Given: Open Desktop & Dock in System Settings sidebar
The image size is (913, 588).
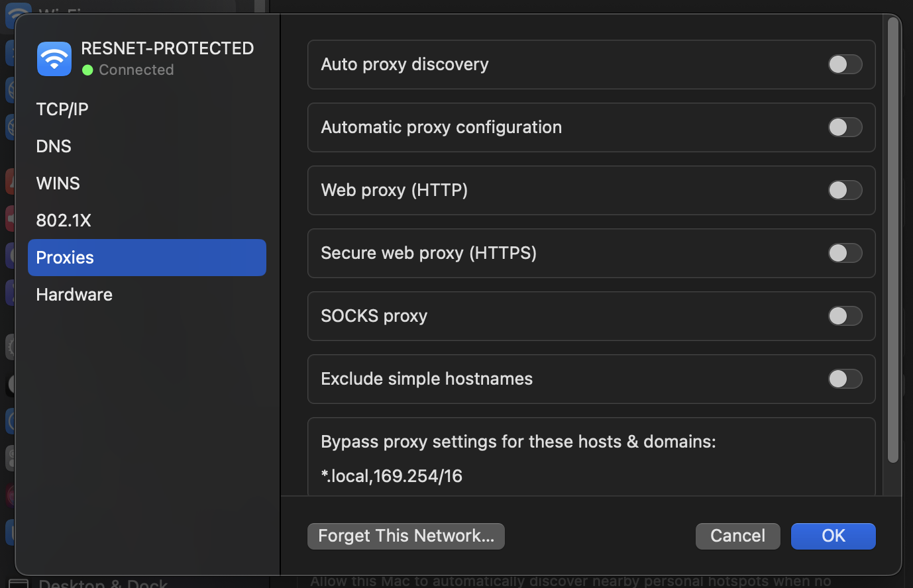Looking at the screenshot, I should 103,583.
